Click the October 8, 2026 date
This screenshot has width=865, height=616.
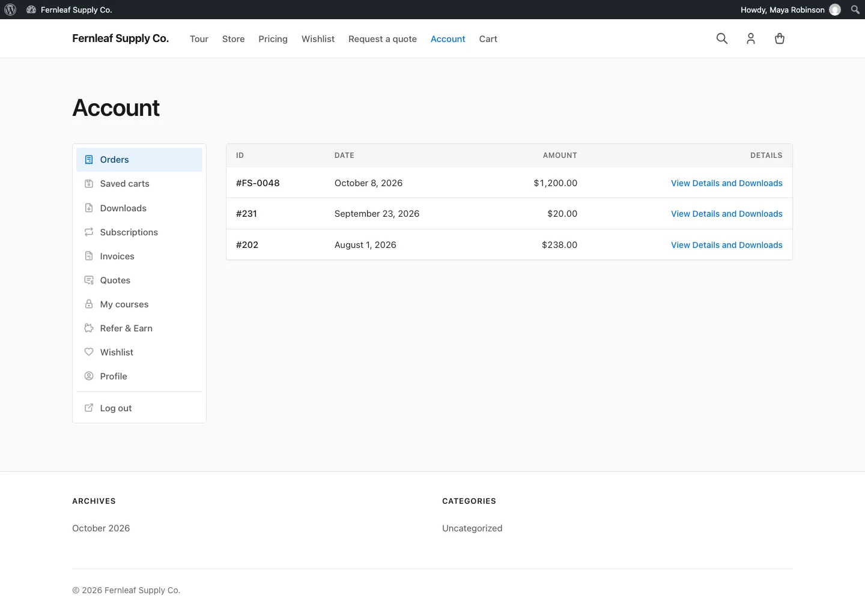pyautogui.click(x=369, y=183)
